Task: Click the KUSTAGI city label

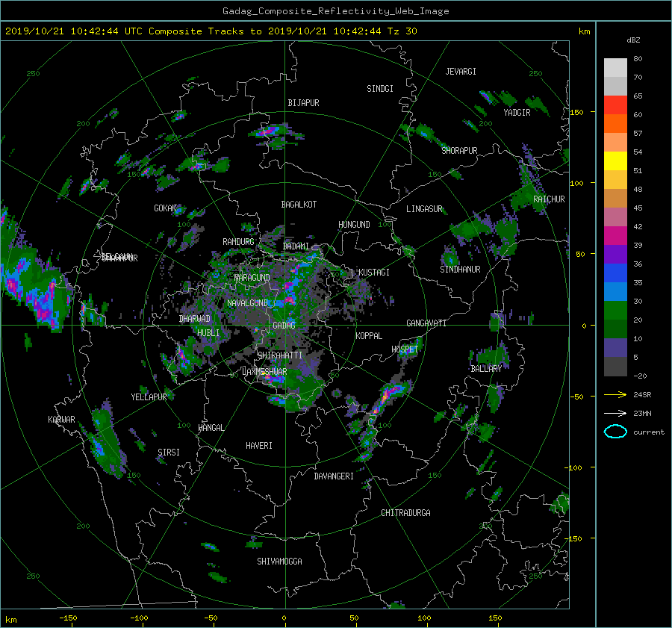Action: [x=374, y=273]
